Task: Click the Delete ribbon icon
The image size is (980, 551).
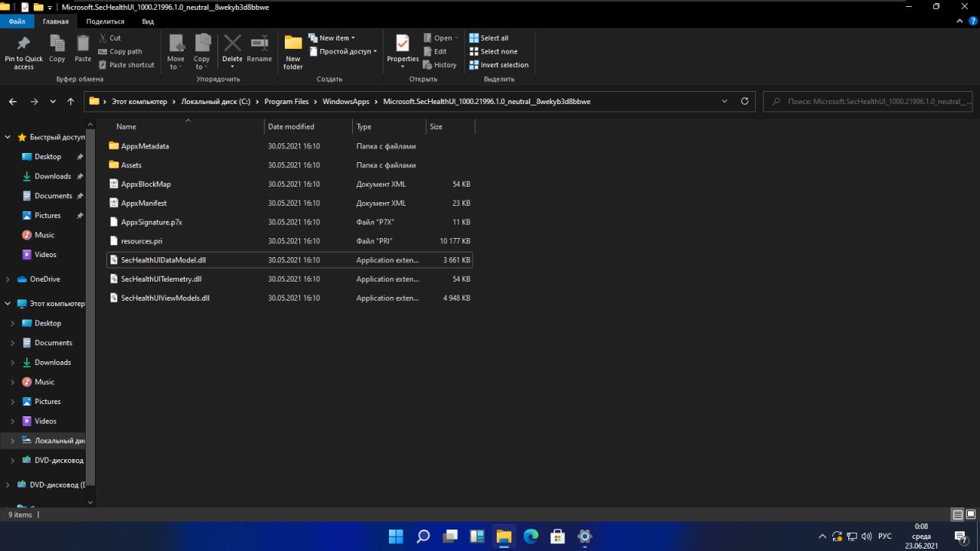Action: click(232, 50)
